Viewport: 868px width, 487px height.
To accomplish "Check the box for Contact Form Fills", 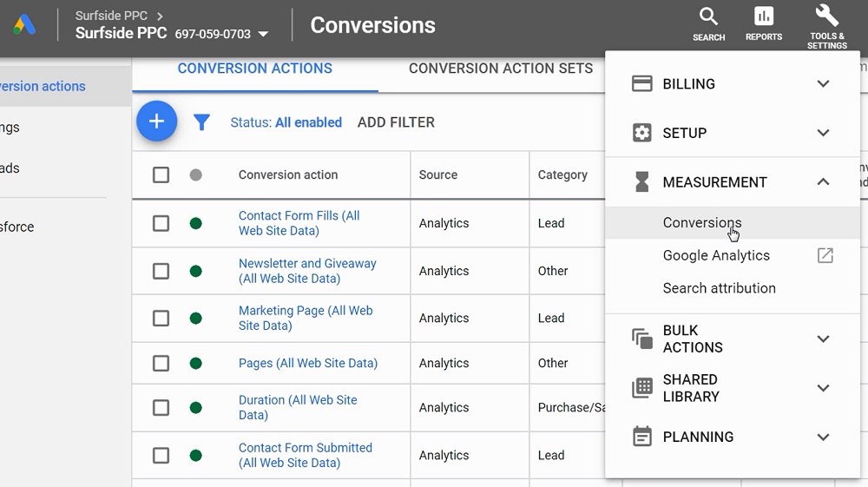I will (x=161, y=223).
